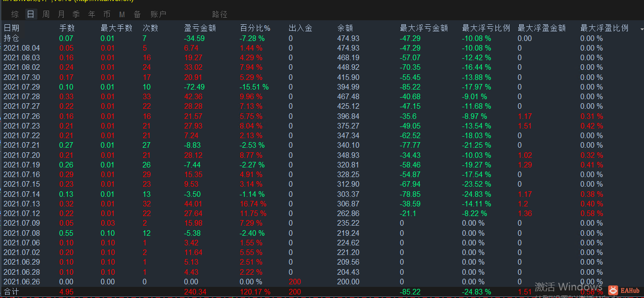This screenshot has height=298, width=644.
Task: Sort by 盈亏金额 column header
Action: click(200, 28)
